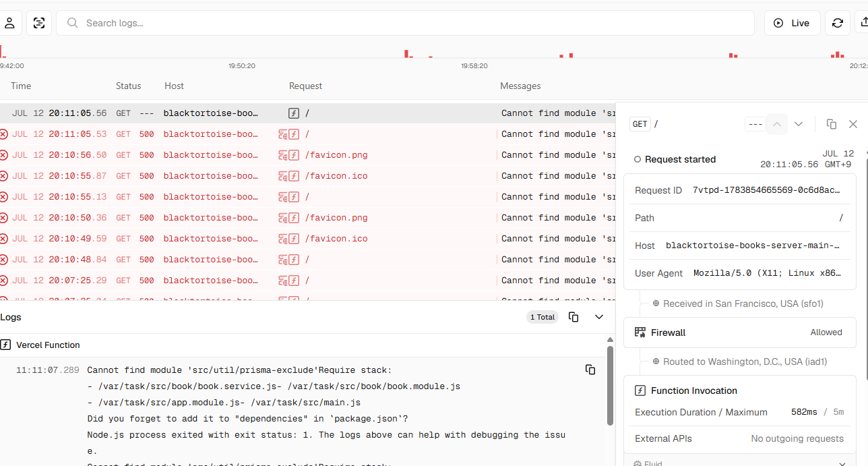Click Request ID value 7vtpd-1783854665569
Image resolution: width=868 pixels, height=466 pixels.
[768, 190]
